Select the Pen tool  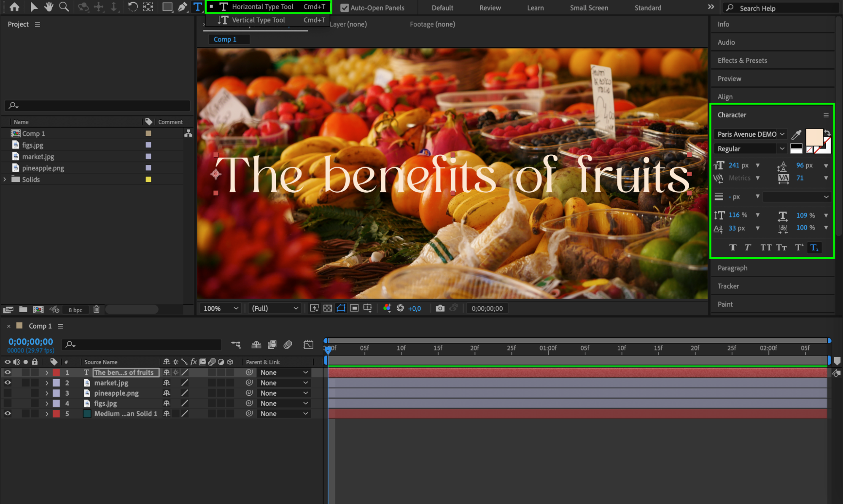[x=182, y=7]
